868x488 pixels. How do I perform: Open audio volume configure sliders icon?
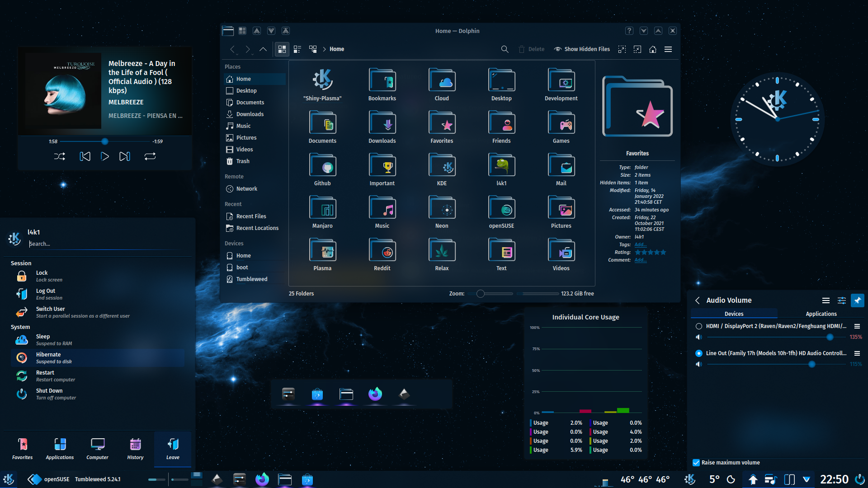tap(842, 300)
